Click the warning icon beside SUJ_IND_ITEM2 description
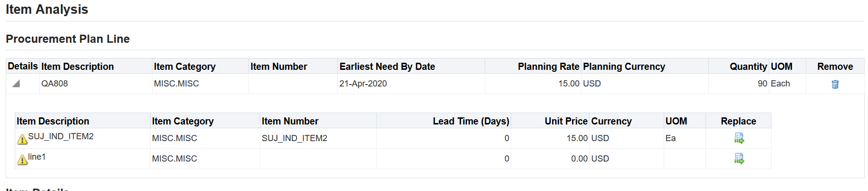The height and width of the screenshot is (191, 868). point(22,139)
